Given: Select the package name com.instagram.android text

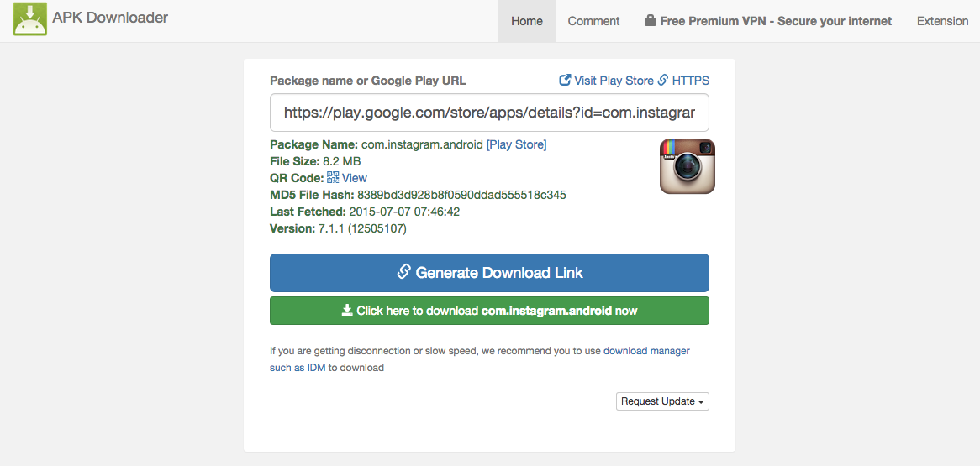Looking at the screenshot, I should [423, 145].
